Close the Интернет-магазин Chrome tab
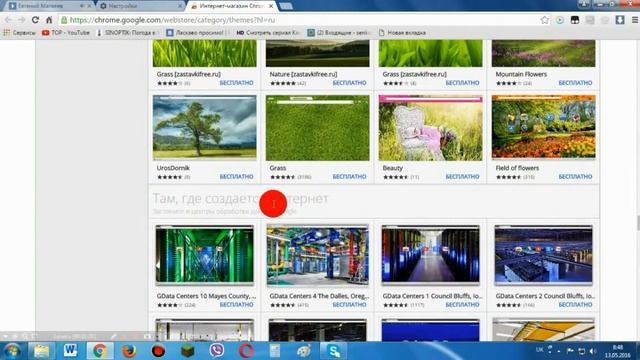 point(271,6)
